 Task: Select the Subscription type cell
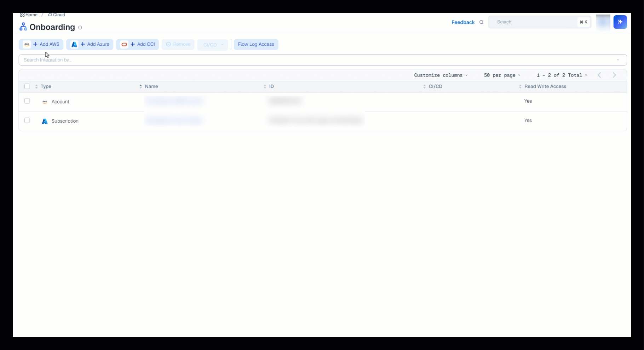click(65, 121)
